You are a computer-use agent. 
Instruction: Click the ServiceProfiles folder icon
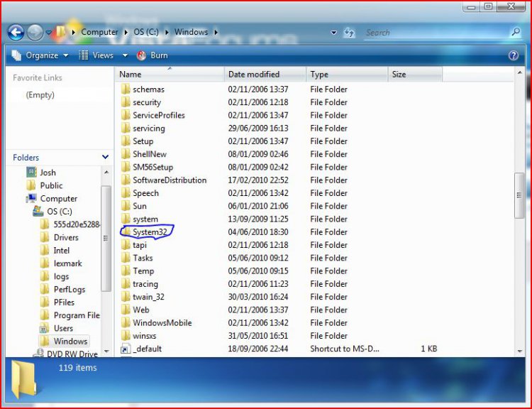pyautogui.click(x=126, y=115)
